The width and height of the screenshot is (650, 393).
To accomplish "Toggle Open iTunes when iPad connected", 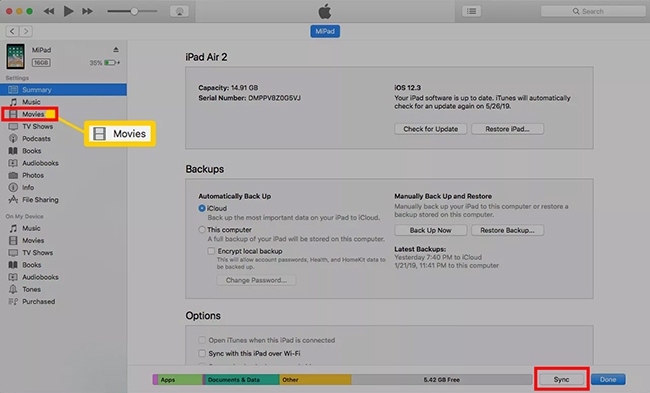I will click(202, 340).
